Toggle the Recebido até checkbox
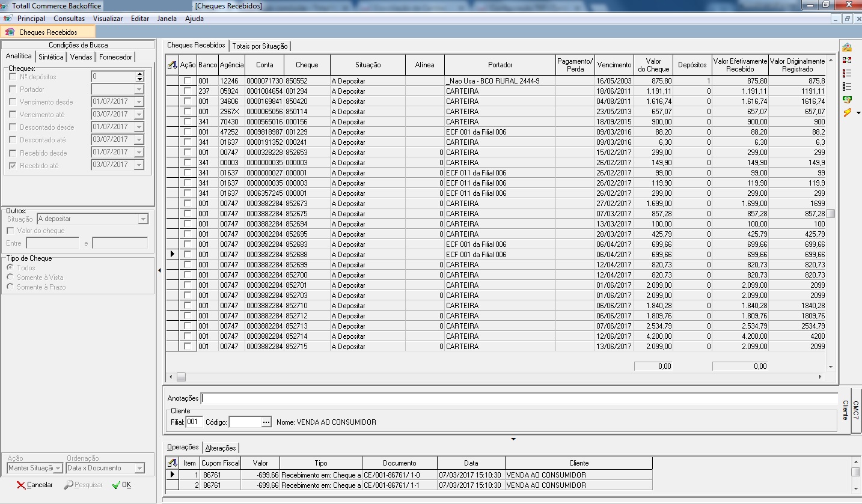The width and height of the screenshot is (862, 504). coord(13,166)
